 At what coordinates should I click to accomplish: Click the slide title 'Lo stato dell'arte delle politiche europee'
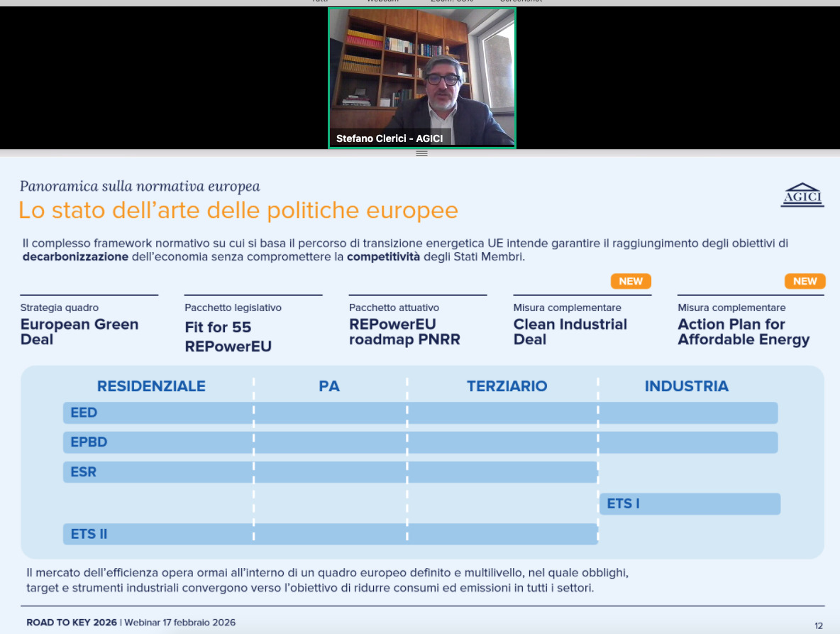pyautogui.click(x=238, y=210)
